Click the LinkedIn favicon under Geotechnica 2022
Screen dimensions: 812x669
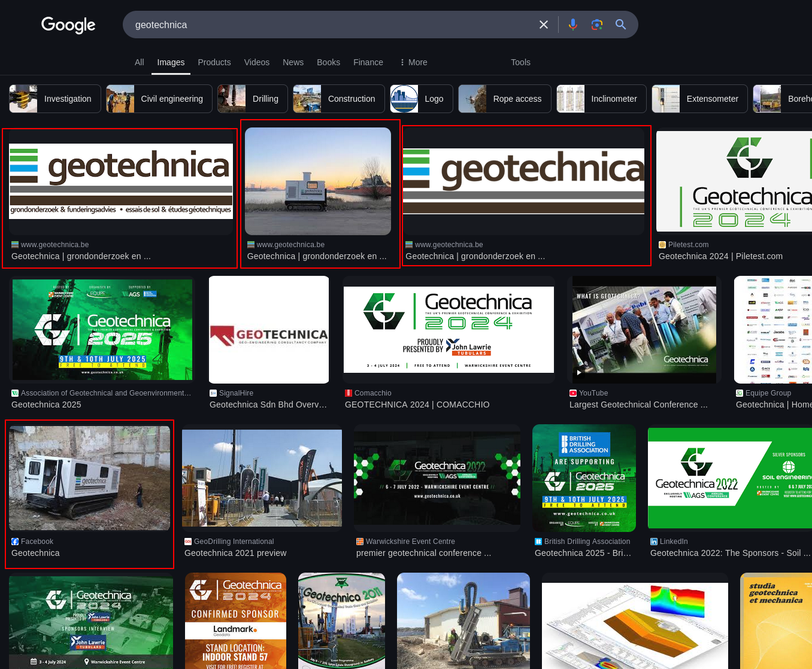pos(653,542)
